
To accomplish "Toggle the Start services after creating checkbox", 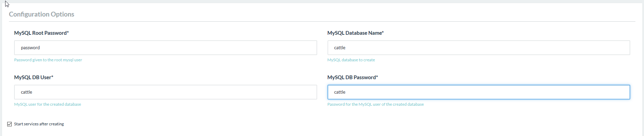I will (x=10, y=124).
